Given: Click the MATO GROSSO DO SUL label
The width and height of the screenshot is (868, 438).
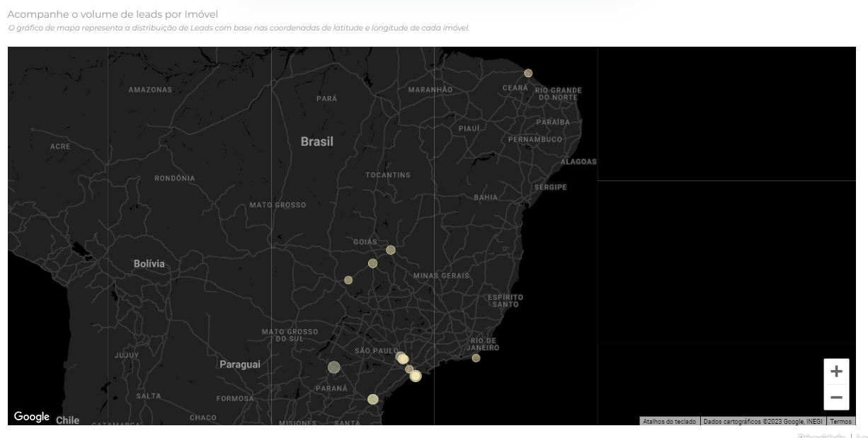Looking at the screenshot, I should coord(290,335).
